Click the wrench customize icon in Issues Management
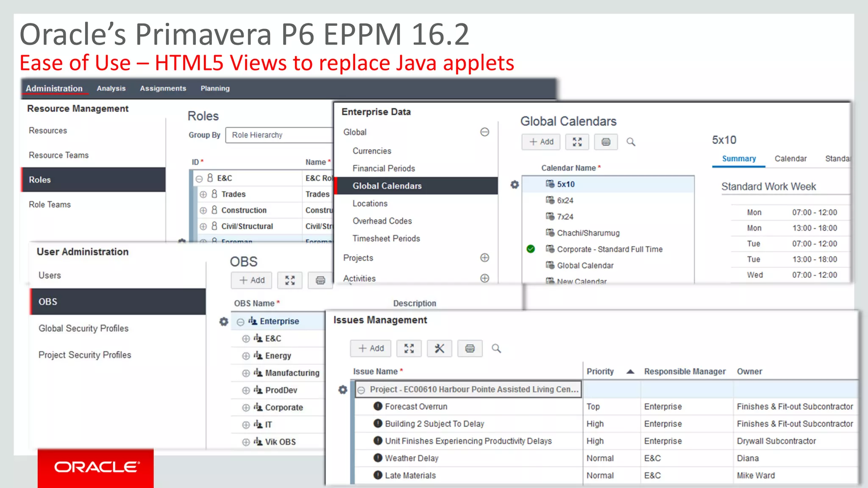868x488 pixels. (440, 349)
